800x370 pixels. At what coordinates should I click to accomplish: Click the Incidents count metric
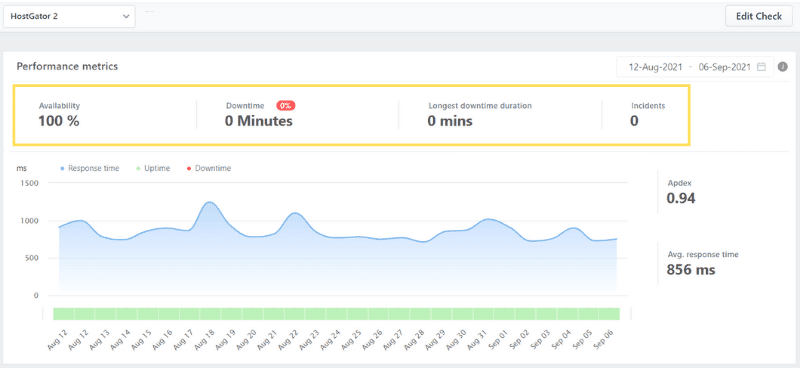click(x=648, y=114)
